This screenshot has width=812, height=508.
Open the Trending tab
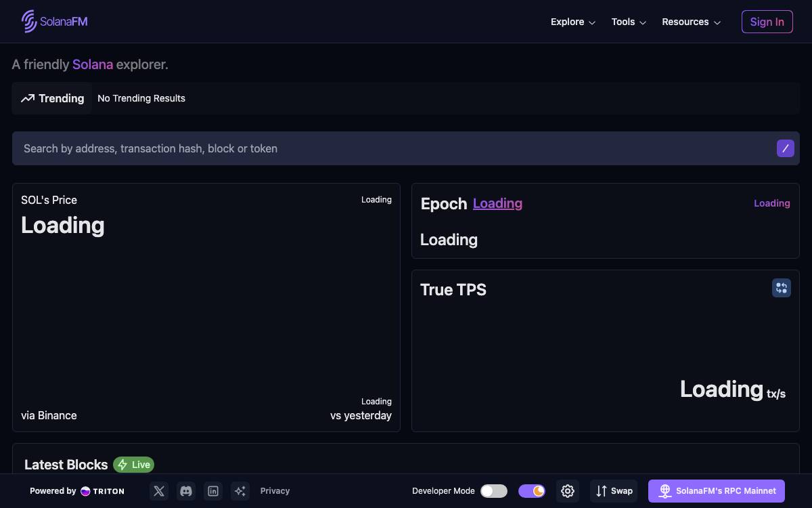[52, 98]
